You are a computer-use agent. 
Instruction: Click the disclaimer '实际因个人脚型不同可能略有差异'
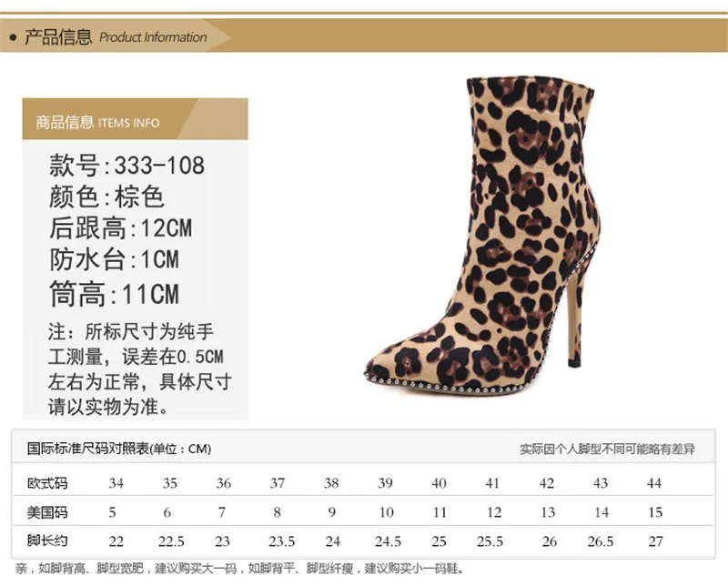[607, 449]
